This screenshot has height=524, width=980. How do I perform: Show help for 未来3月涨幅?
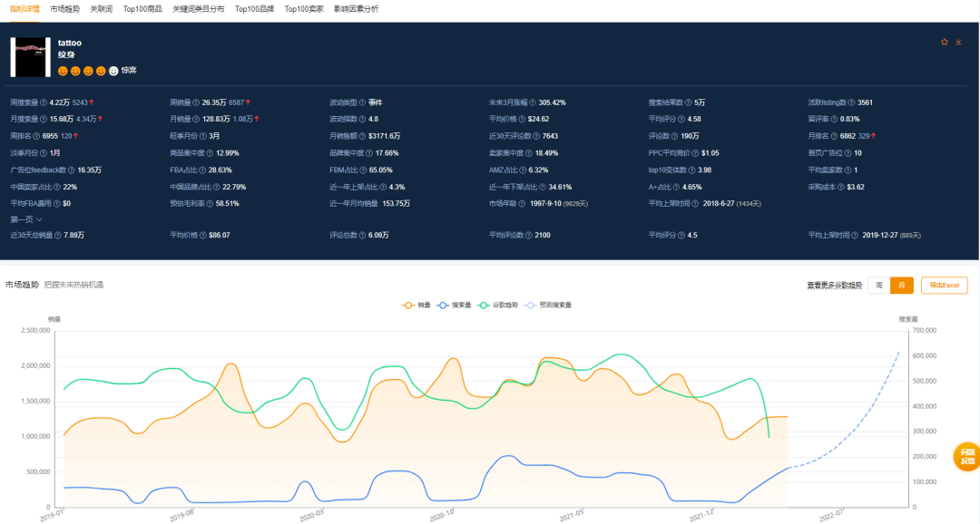pyautogui.click(x=533, y=102)
